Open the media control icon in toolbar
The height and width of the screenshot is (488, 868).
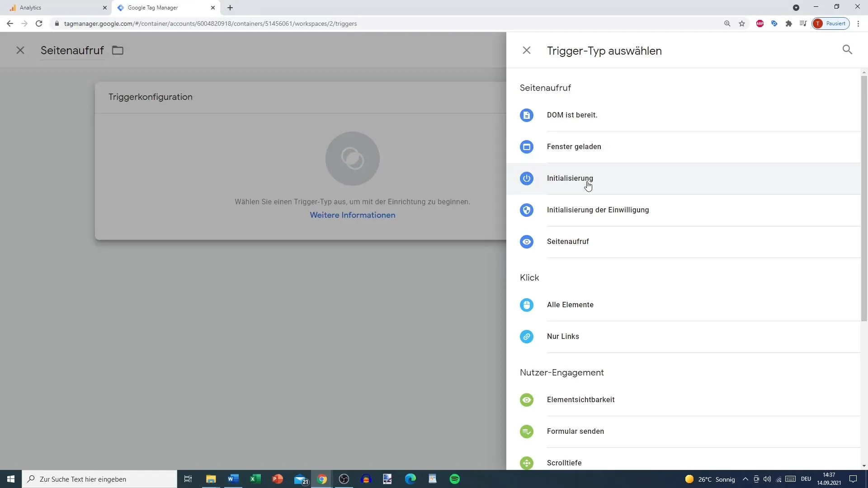(803, 23)
